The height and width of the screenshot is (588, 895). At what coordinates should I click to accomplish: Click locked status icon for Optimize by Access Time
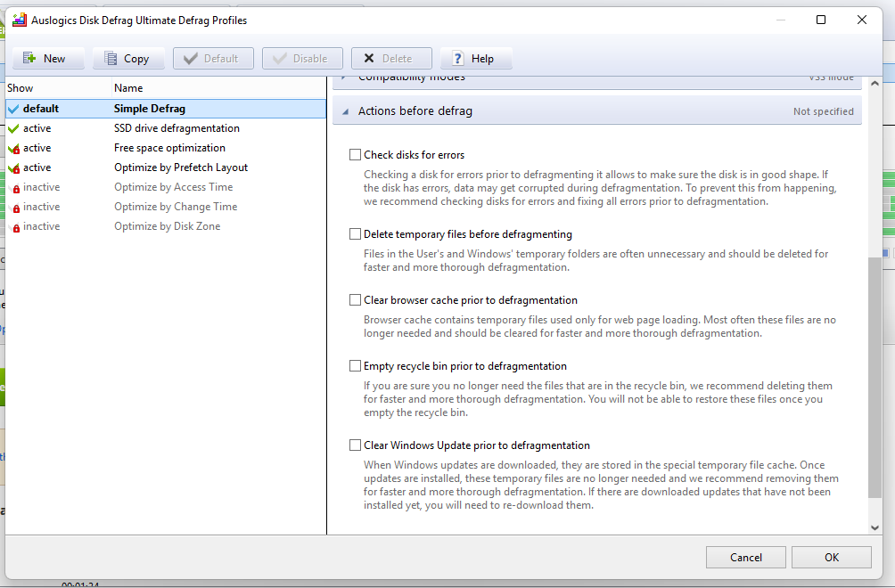(x=12, y=187)
